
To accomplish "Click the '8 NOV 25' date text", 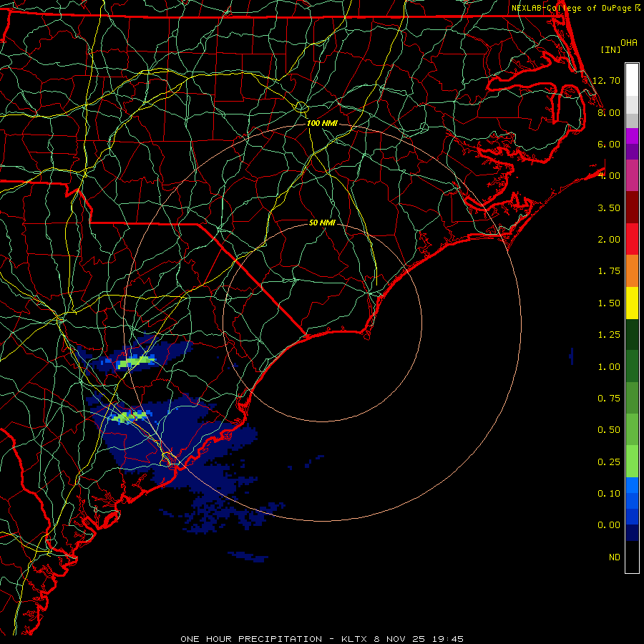I will tap(398, 639).
